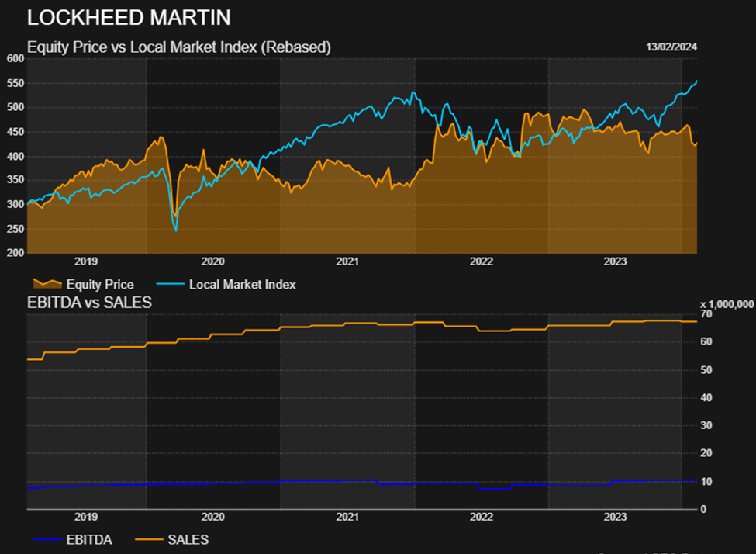
Task: Click the 200 value on the price axis
Action: pos(14,253)
